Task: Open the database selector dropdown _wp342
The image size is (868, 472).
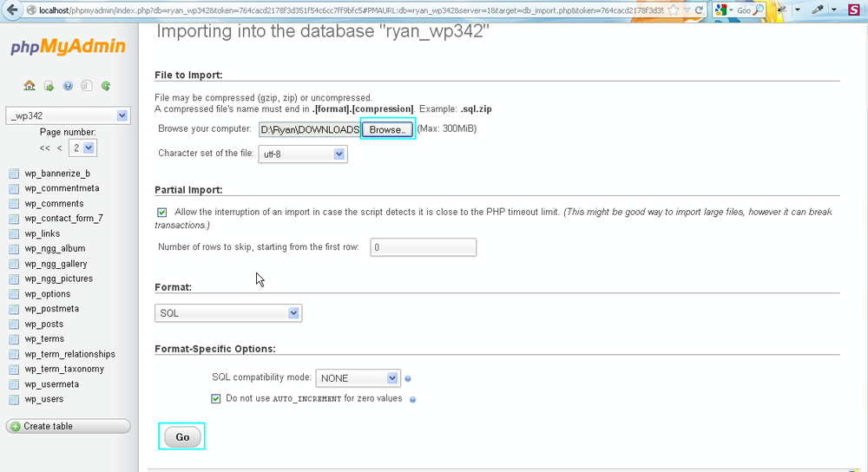Action: click(68, 115)
